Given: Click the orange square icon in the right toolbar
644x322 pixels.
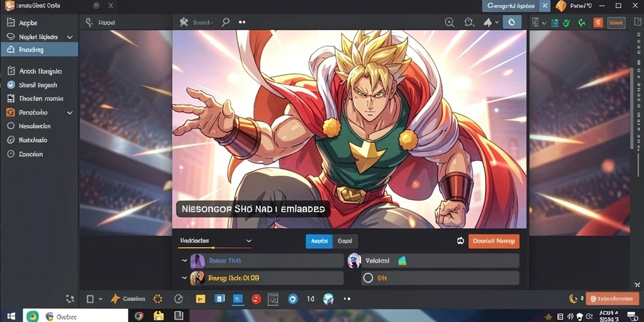Looking at the screenshot, I should [x=598, y=23].
